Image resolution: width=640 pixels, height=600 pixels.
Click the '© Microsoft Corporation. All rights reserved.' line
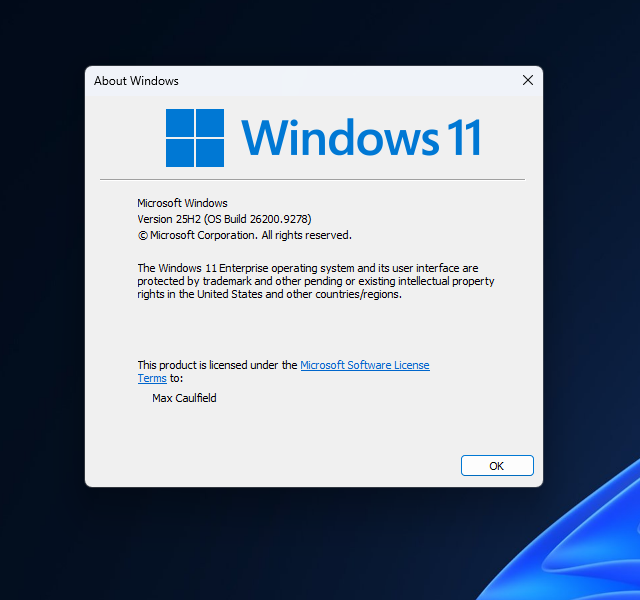pos(244,235)
